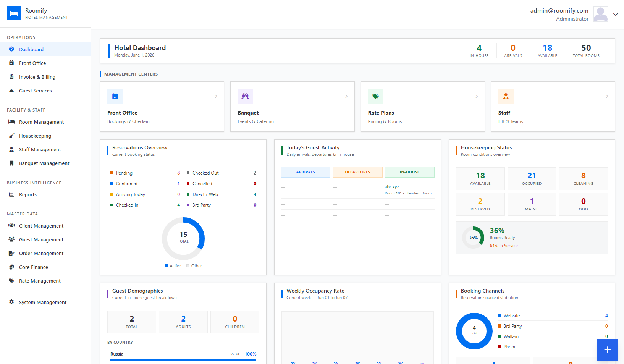This screenshot has width=624, height=364.
Task: Click the 36% Rooms Ready circular gauge
Action: coord(473,238)
